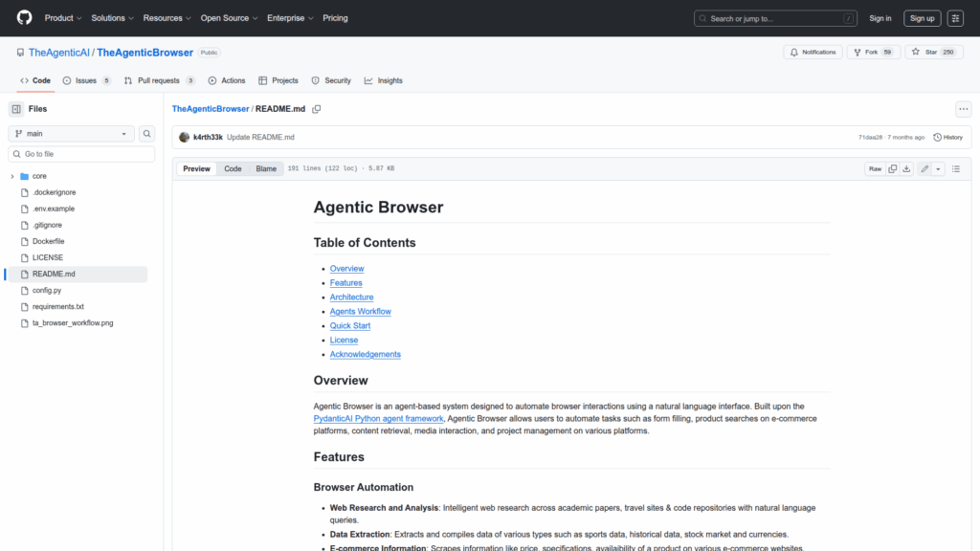The image size is (980, 551).
Task: Switch to Preview view
Action: 196,168
